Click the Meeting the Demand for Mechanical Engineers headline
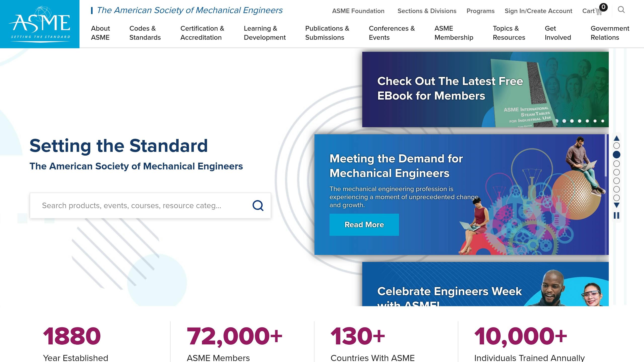 pos(396,166)
